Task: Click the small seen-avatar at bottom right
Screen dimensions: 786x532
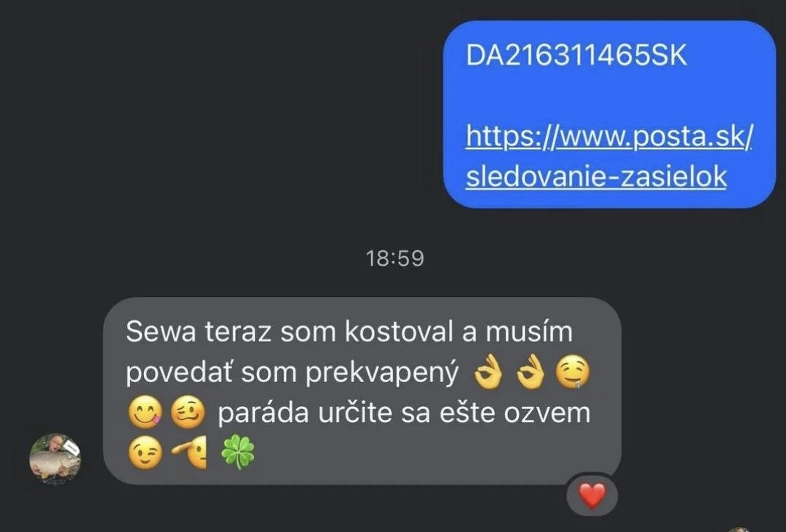Action: 740,530
